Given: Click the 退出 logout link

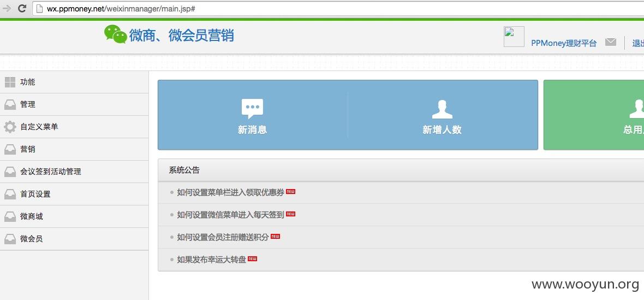Looking at the screenshot, I should 638,43.
